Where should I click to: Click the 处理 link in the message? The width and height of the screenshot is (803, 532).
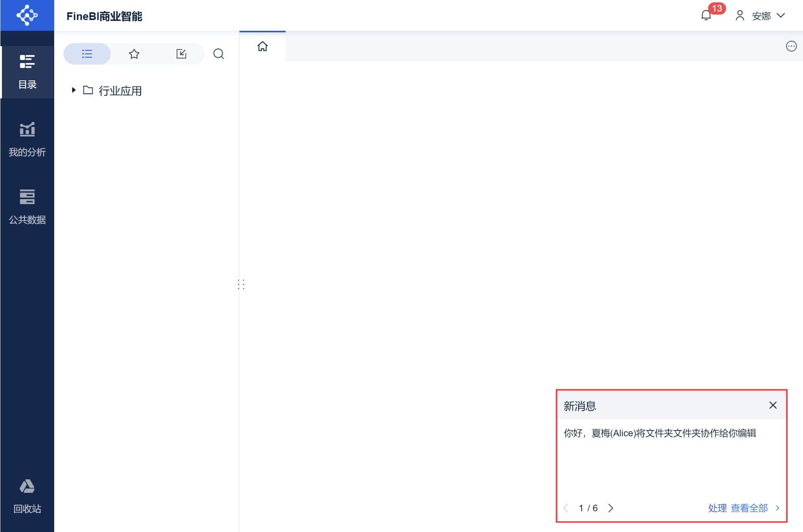pyautogui.click(x=717, y=508)
